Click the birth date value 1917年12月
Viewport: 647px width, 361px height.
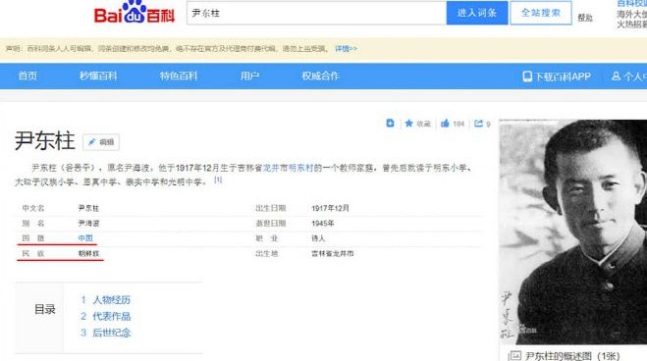pyautogui.click(x=330, y=208)
